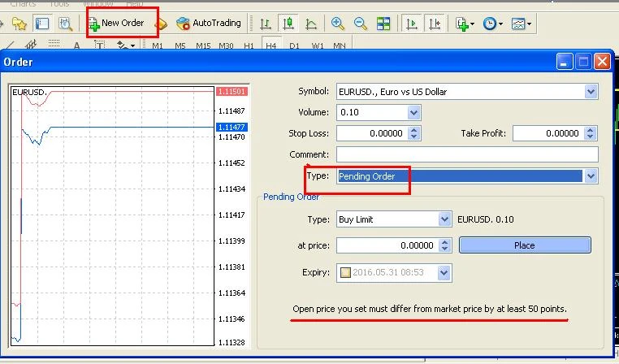Screen dimensions: 619x364
Task: Click the Stop Loss spinner arrows
Action: 414,133
